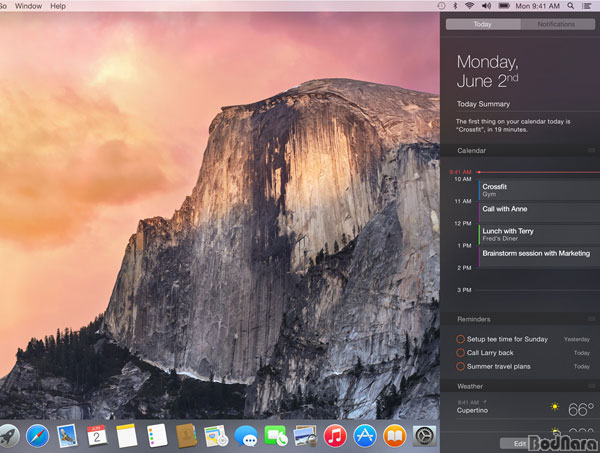This screenshot has width=600, height=453.
Task: Open iBooks from the Dock
Action: pos(395,436)
